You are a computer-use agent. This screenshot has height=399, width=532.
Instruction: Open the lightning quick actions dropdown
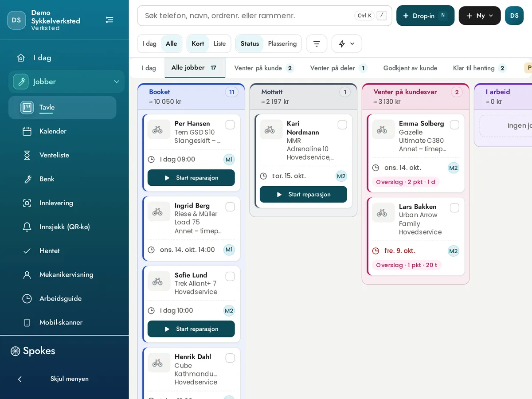tap(347, 44)
